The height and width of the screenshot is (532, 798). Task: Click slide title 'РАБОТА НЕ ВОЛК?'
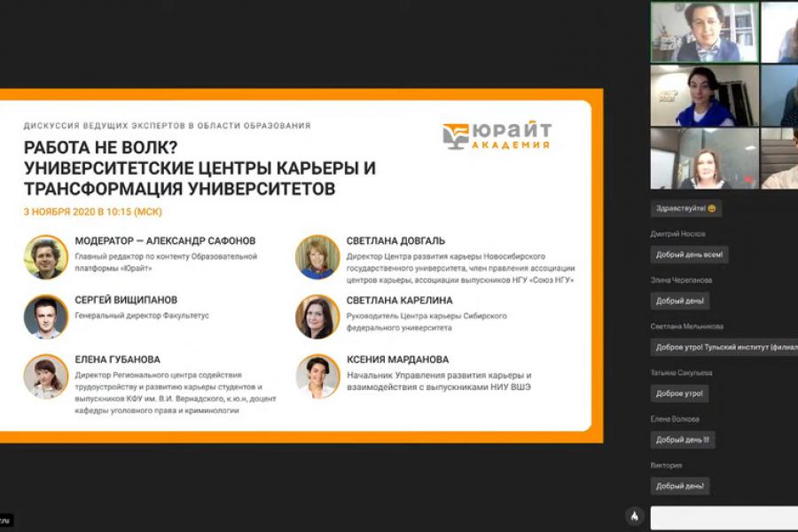(x=101, y=148)
